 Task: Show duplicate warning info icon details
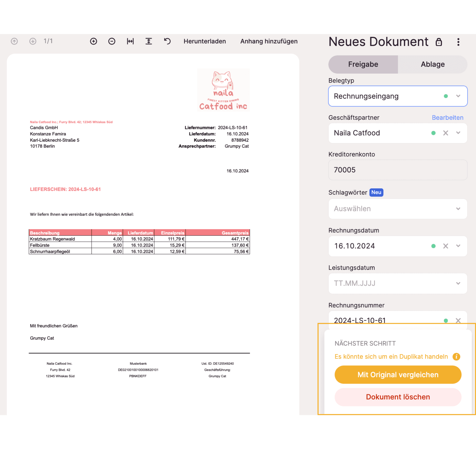[x=456, y=356]
